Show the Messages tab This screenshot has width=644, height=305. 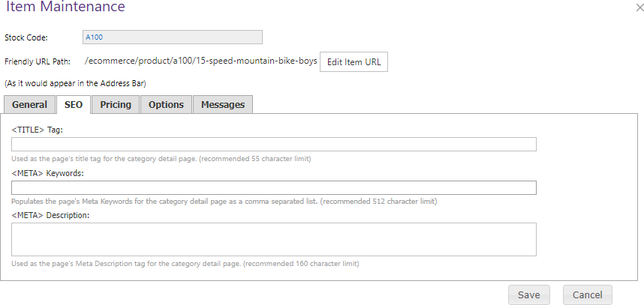(223, 104)
